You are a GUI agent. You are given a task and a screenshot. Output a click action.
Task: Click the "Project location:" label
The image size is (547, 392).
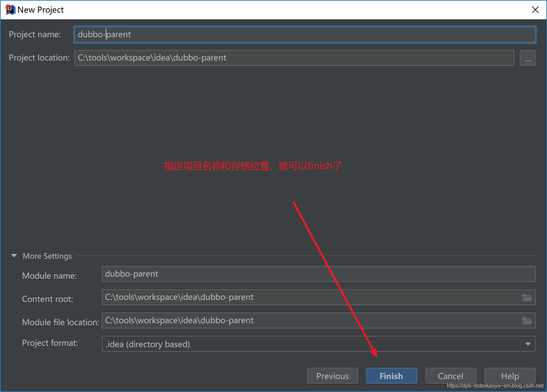tap(39, 58)
